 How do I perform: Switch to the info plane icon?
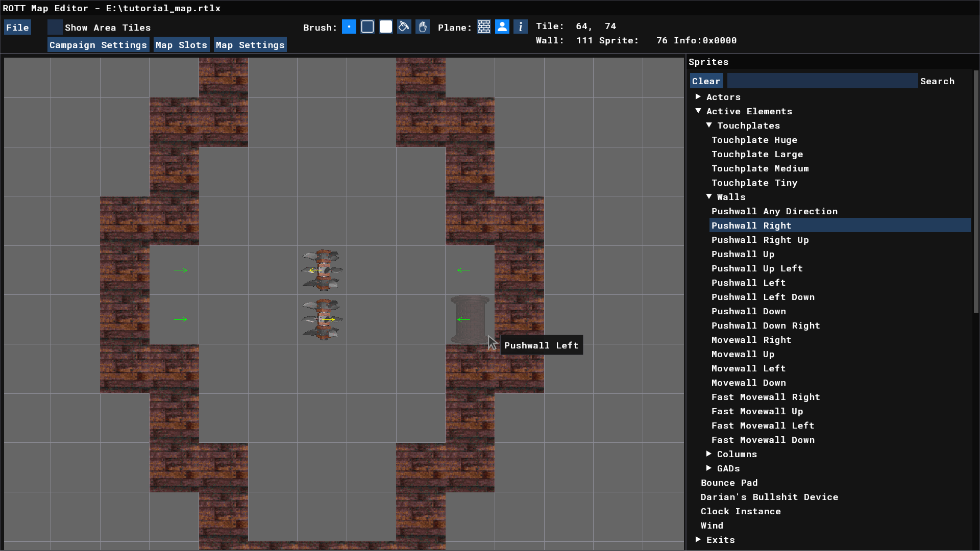pos(520,27)
